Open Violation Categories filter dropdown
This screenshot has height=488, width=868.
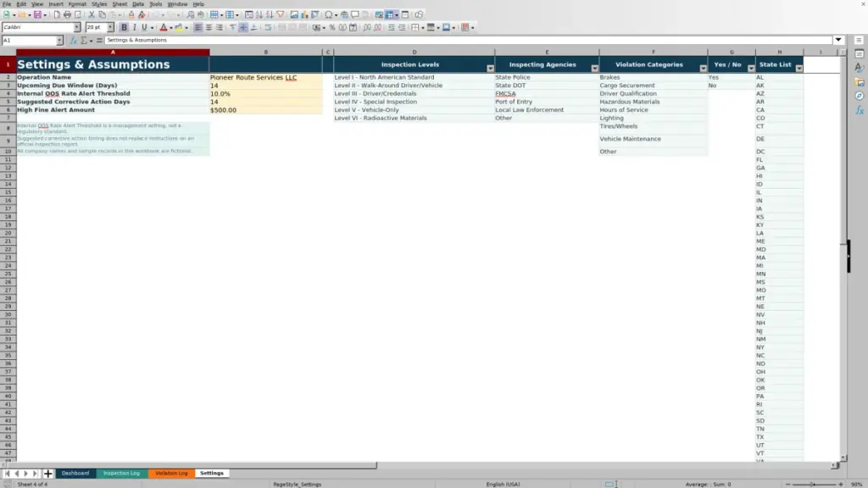pos(703,69)
